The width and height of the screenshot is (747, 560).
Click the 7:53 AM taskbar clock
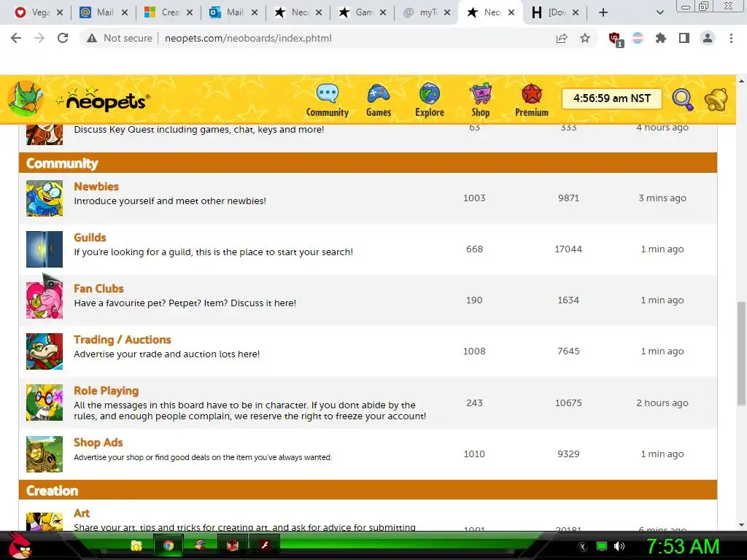pos(682,546)
